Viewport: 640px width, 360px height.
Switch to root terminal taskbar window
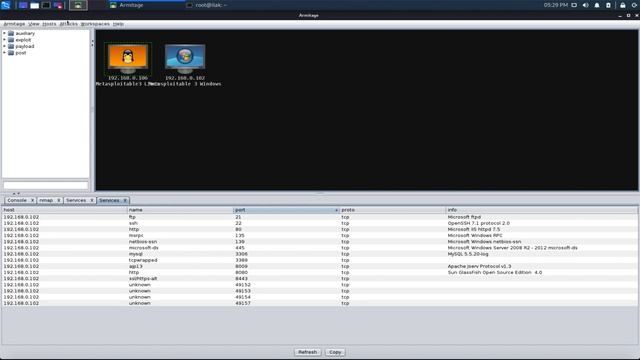click(x=207, y=5)
